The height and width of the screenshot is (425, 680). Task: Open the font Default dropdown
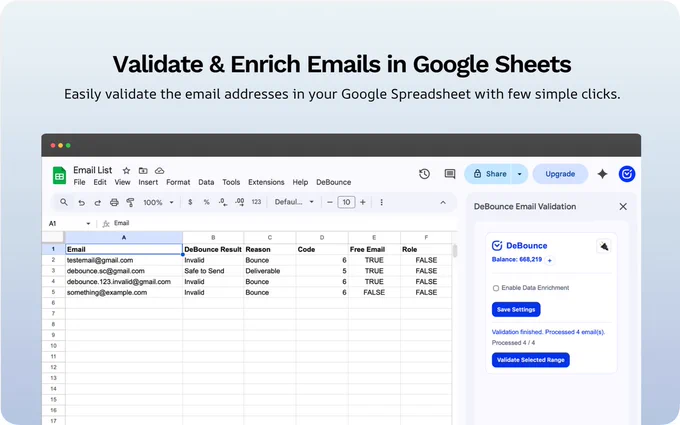pyautogui.click(x=294, y=202)
